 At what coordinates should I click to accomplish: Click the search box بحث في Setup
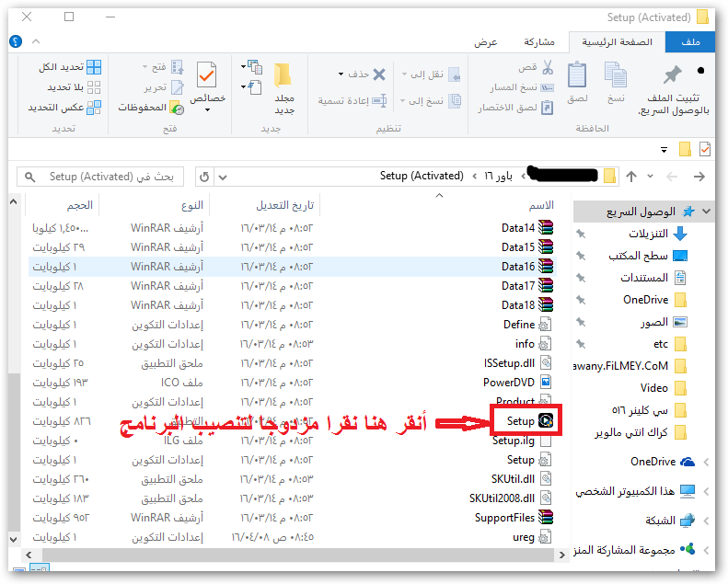tap(101, 177)
